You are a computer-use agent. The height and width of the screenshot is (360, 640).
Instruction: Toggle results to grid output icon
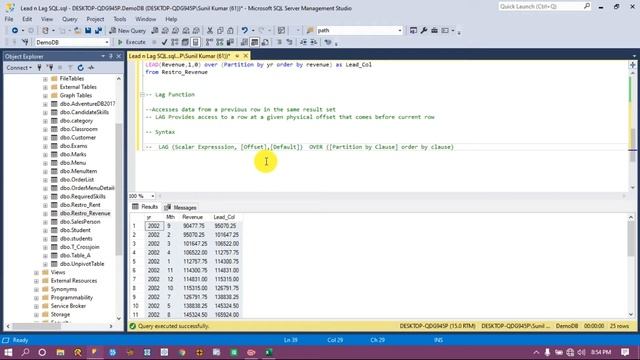tap(254, 42)
